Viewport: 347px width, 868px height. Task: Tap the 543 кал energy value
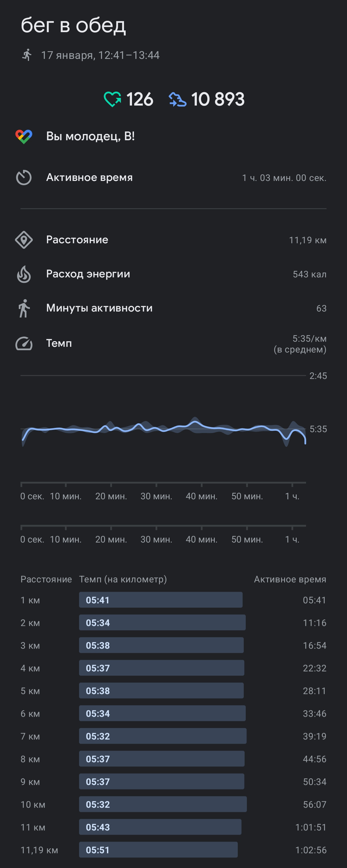(309, 274)
